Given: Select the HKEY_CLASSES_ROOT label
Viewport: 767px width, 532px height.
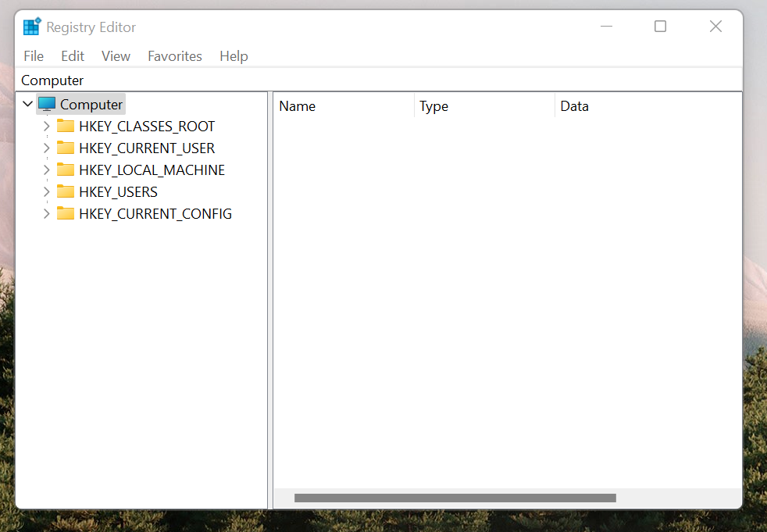Looking at the screenshot, I should point(147,127).
